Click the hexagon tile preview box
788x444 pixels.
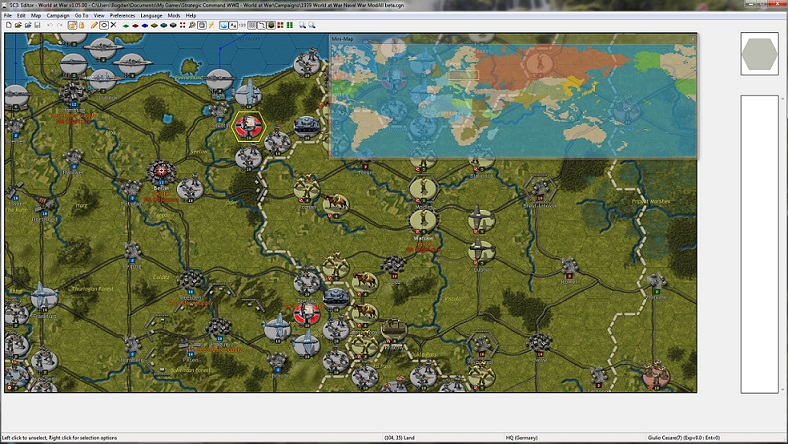tap(759, 54)
